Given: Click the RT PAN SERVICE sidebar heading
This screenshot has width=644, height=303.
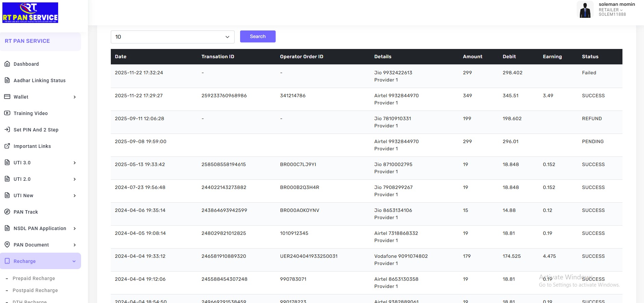Looking at the screenshot, I should (27, 41).
